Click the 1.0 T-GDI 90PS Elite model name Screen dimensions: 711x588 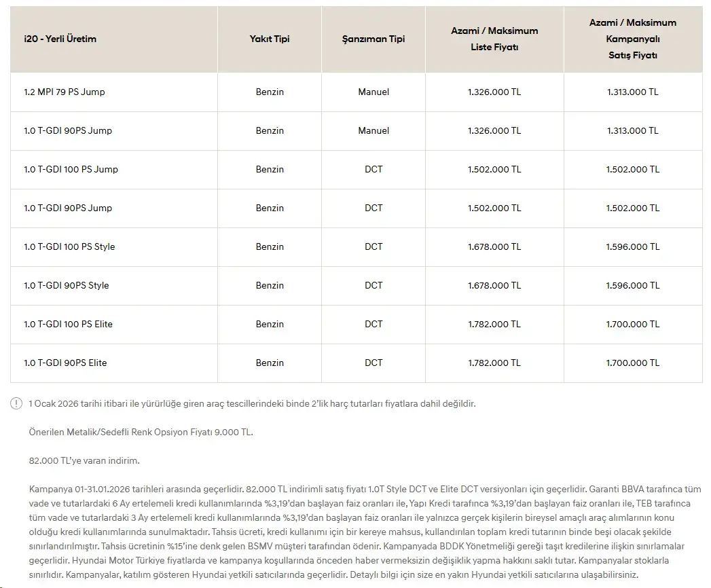coord(65,363)
